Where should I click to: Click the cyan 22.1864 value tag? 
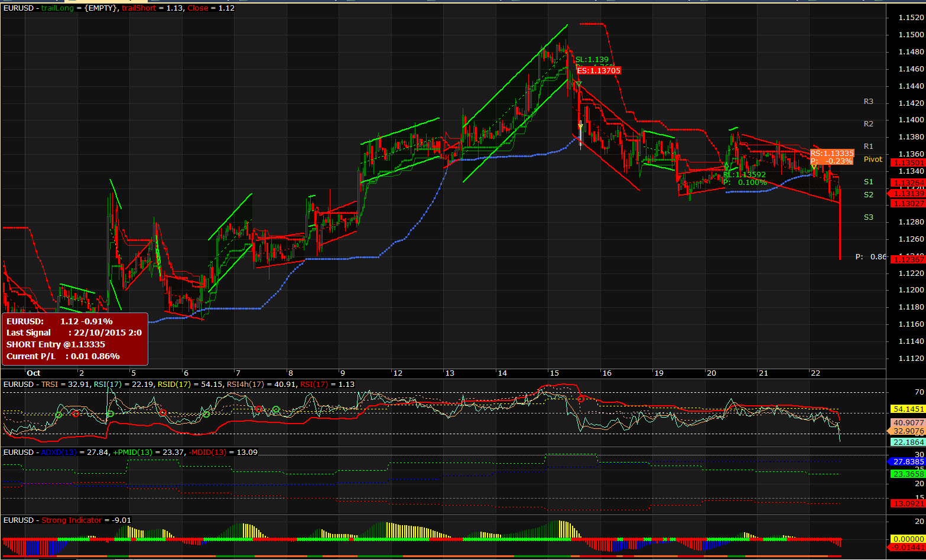tap(908, 442)
